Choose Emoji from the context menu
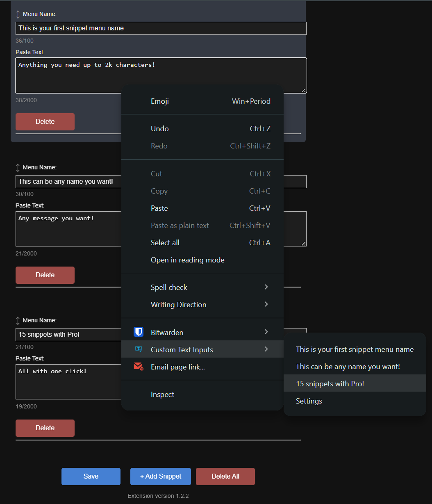The width and height of the screenshot is (432, 504). pyautogui.click(x=202, y=101)
